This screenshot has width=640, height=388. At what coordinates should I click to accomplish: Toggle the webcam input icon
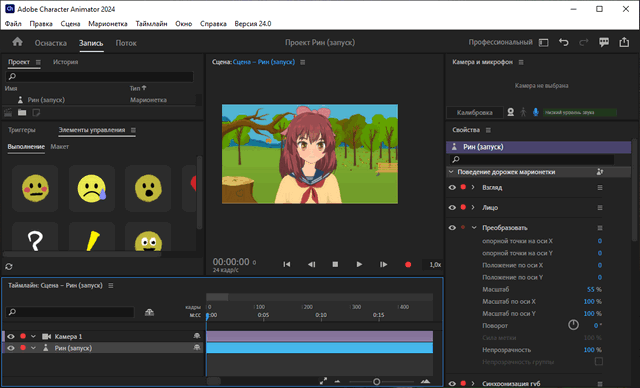click(511, 112)
